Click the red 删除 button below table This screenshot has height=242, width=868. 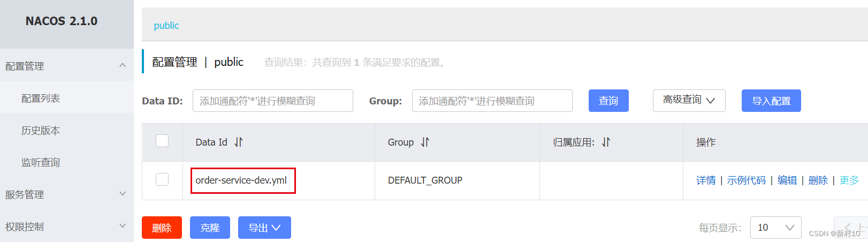[162, 228]
